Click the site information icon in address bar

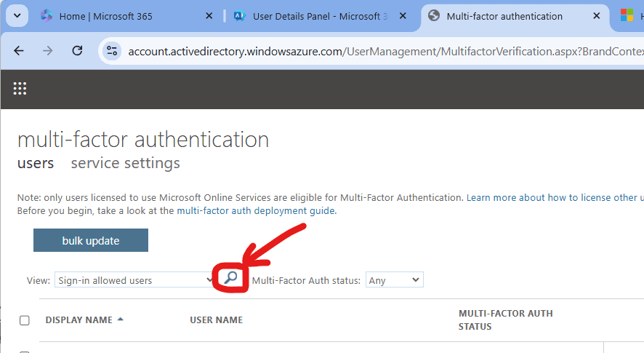(112, 50)
